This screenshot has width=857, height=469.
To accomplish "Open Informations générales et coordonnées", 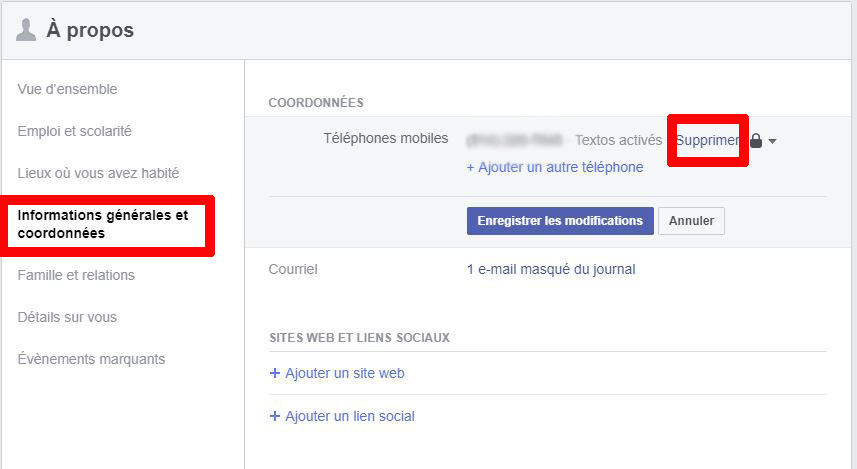I will (103, 224).
